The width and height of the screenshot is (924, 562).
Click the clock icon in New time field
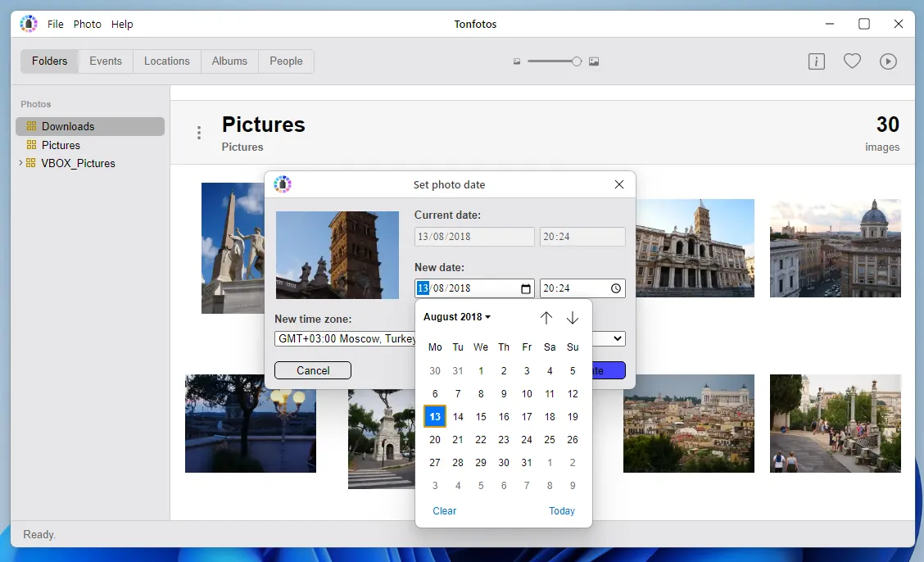tap(616, 288)
